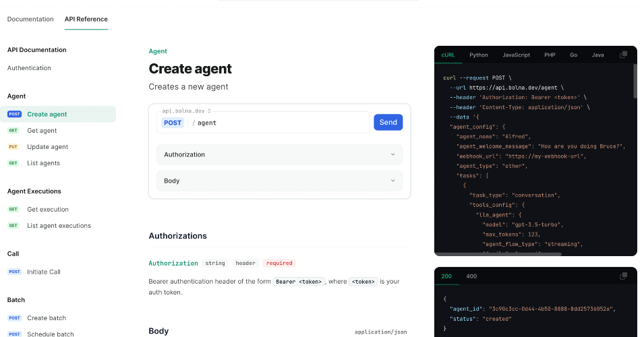Image resolution: width=644 pixels, height=337 pixels.
Task: Click the green Authorization parameter name
Action: click(x=173, y=263)
